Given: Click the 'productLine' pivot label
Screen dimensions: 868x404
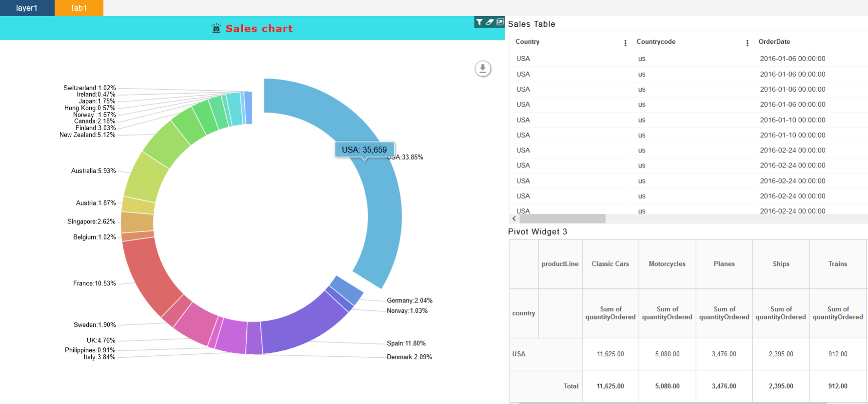Looking at the screenshot, I should coord(560,264).
